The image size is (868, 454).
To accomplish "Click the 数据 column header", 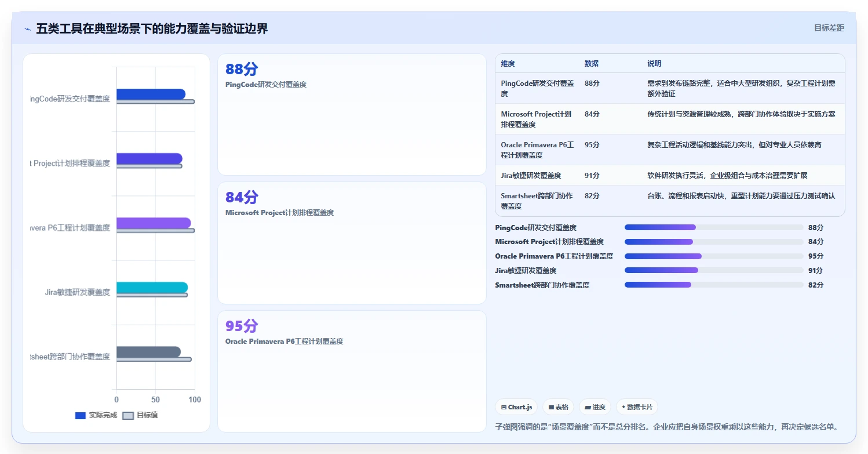I will (592, 64).
